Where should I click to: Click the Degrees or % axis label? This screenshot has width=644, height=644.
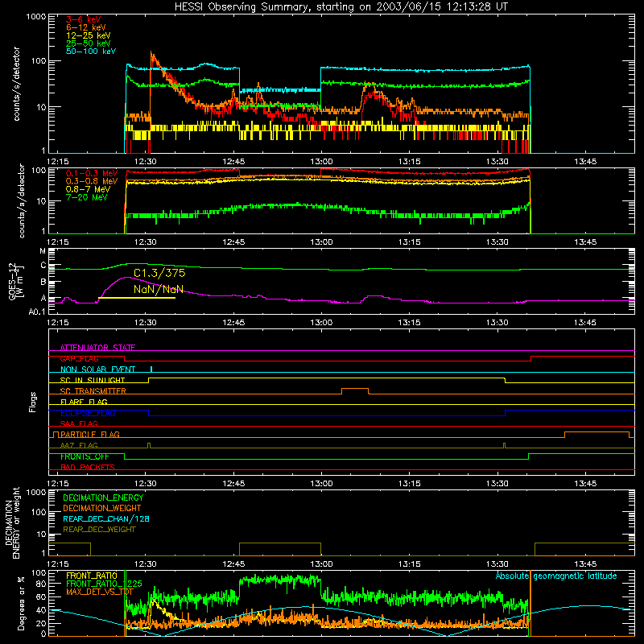pos(21,603)
